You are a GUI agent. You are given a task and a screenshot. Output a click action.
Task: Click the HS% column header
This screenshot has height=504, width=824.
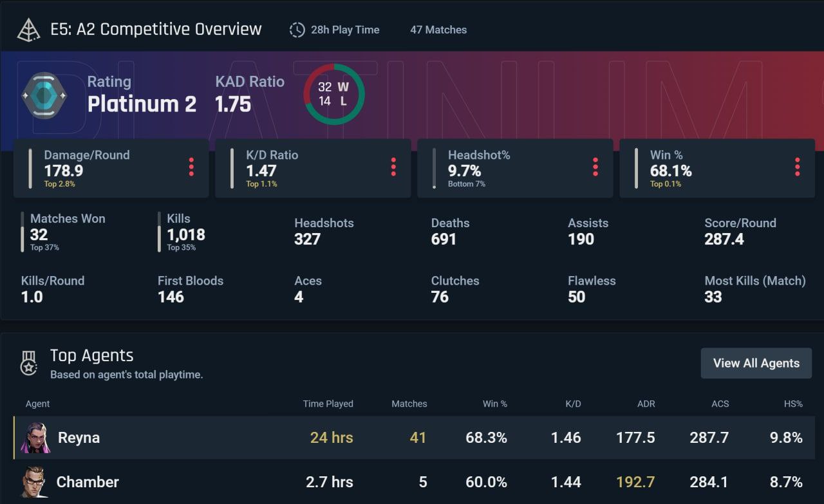point(793,404)
